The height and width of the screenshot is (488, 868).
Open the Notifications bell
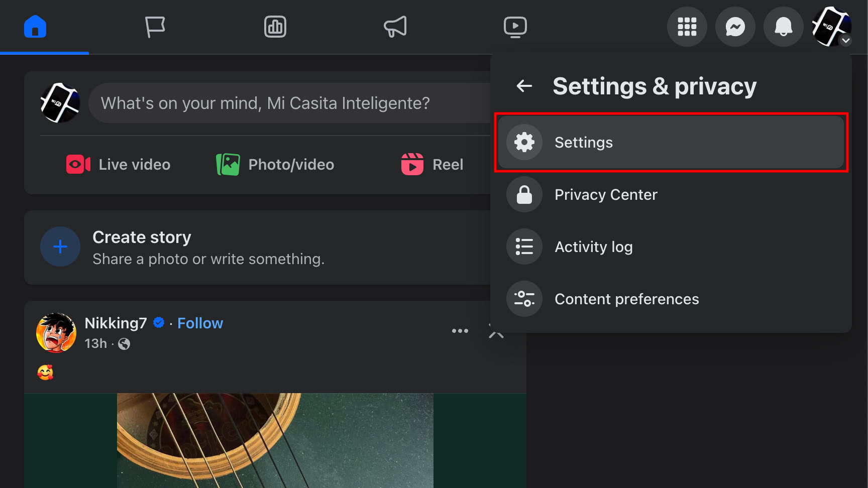click(x=783, y=27)
